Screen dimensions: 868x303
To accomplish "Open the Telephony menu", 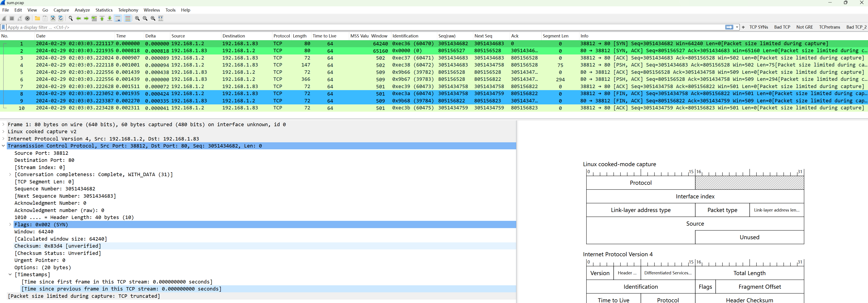I will [x=128, y=10].
